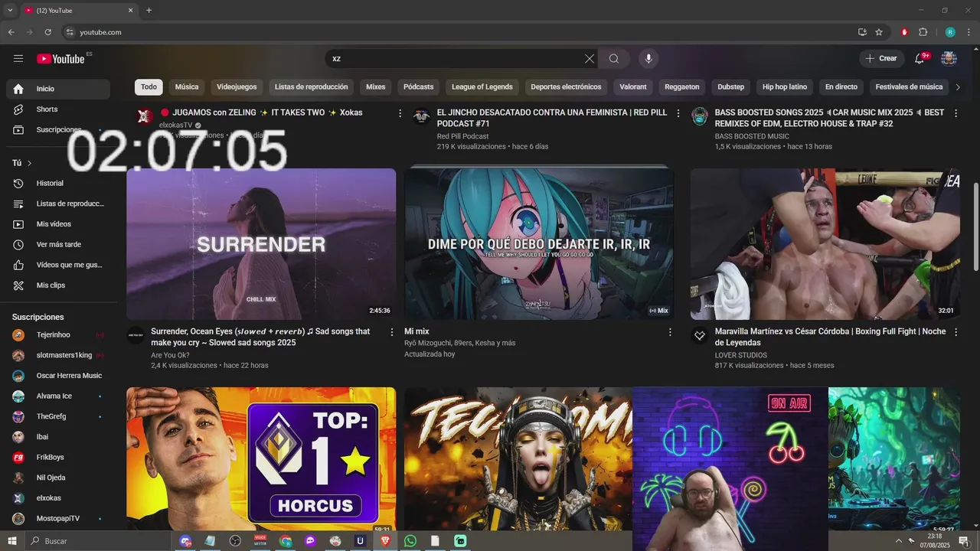Viewport: 980px width, 551px height.
Task: Open Windows notification center icon
Action: (x=964, y=541)
